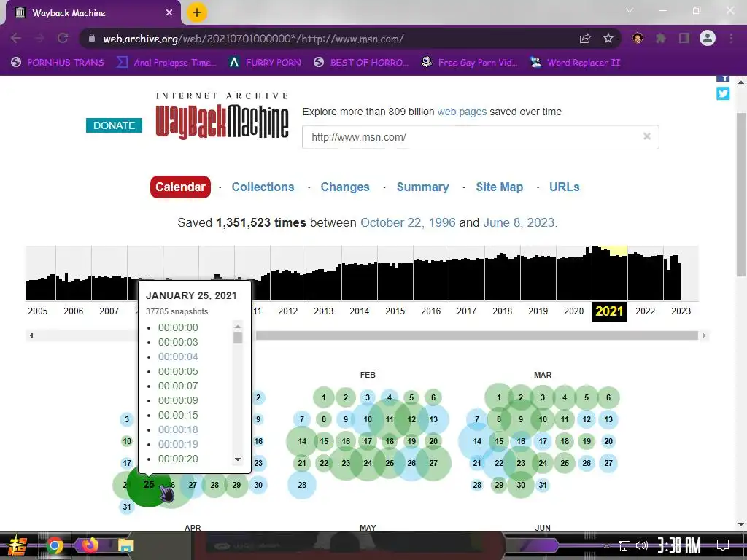Select year 2015 on the timeline
747x560 pixels.
click(x=395, y=311)
